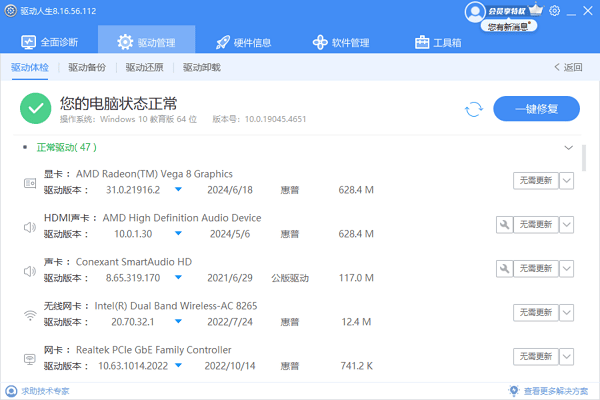Click the 硬件信息 rocket icon
Screen dimensions: 600x400
(223, 42)
